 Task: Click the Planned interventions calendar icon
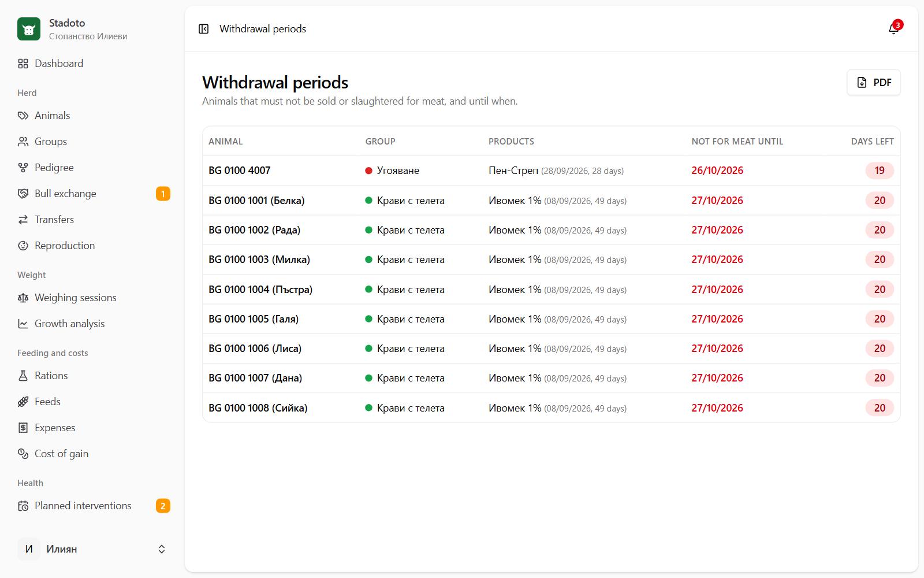(x=23, y=506)
